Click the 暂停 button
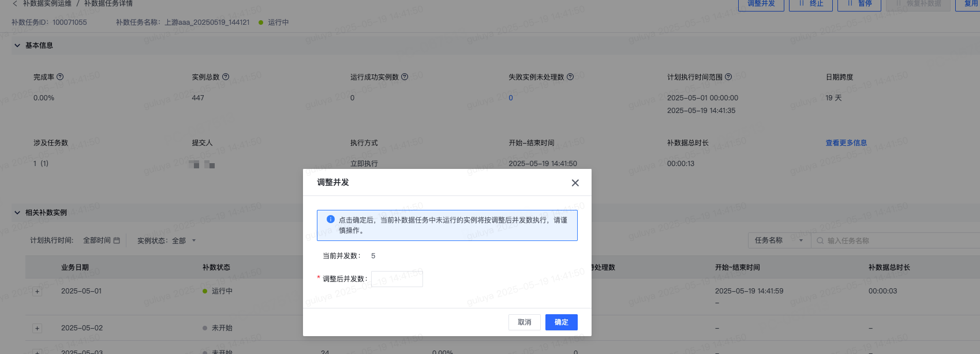 pyautogui.click(x=859, y=4)
